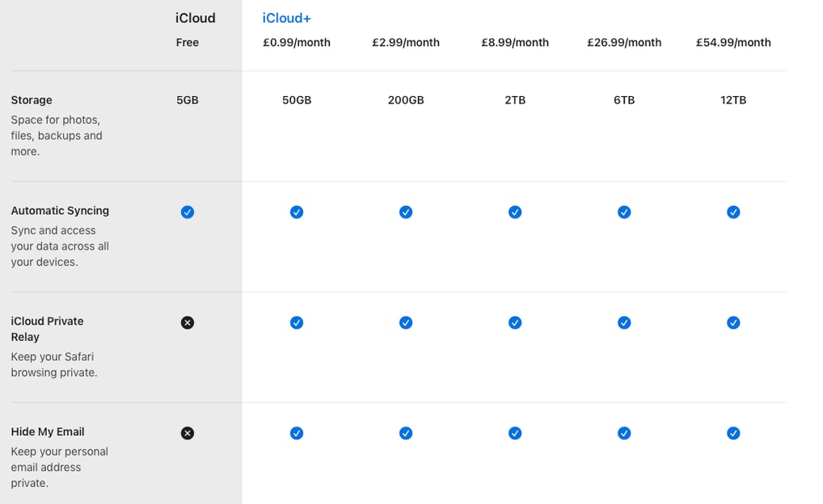This screenshot has height=504, width=823.
Task: Click the Automatic Syncing checkmark in the Free column
Action: coord(188,212)
